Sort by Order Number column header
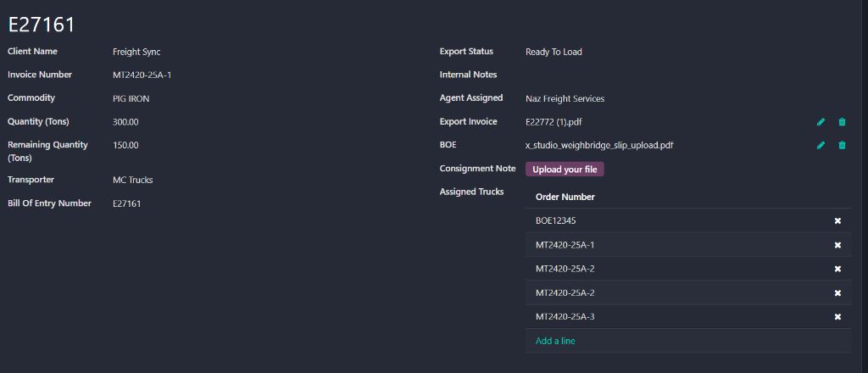Image resolution: width=868 pixels, height=373 pixels. pos(565,197)
